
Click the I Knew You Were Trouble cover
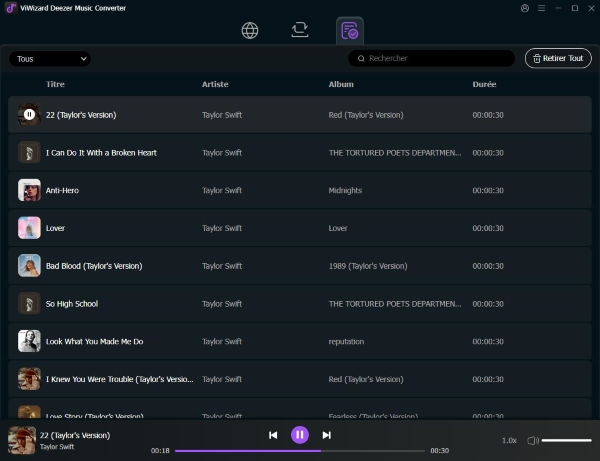(29, 379)
